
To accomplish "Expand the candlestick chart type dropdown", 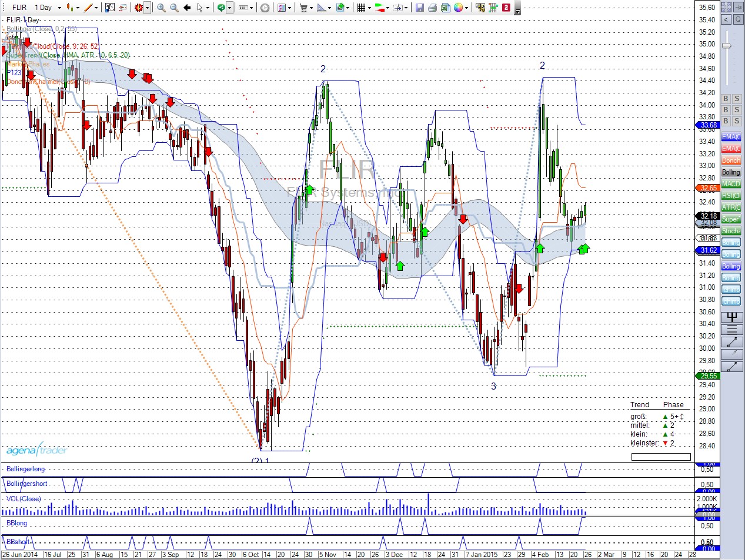I will click(x=76, y=8).
